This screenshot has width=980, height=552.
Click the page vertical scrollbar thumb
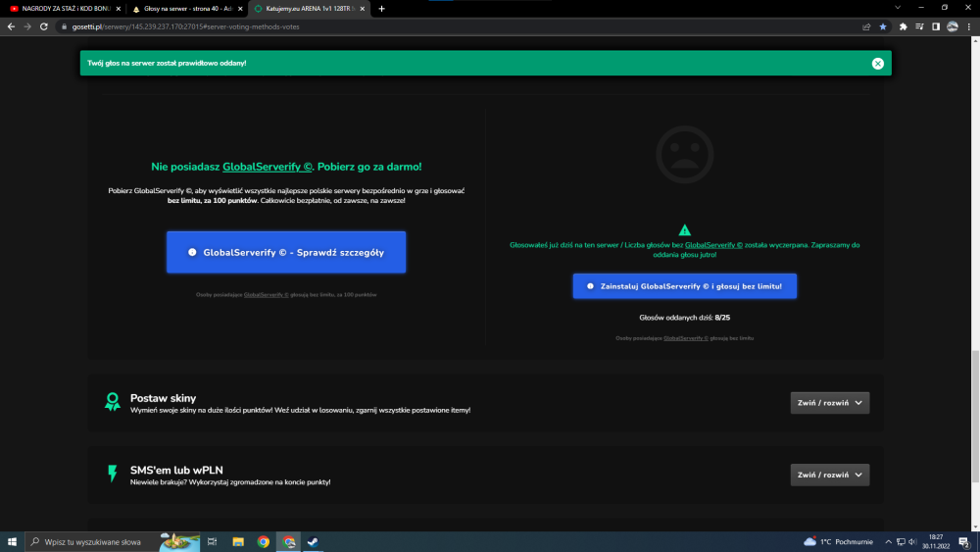point(975,417)
